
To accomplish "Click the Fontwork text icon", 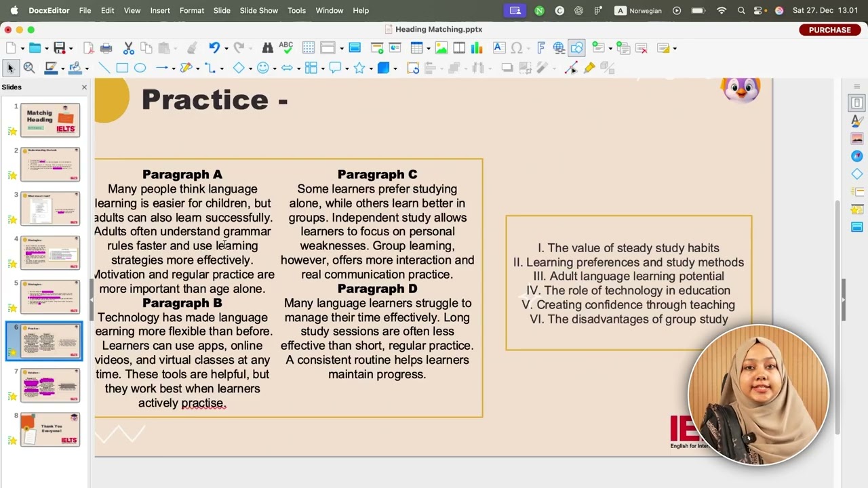I will pos(541,48).
